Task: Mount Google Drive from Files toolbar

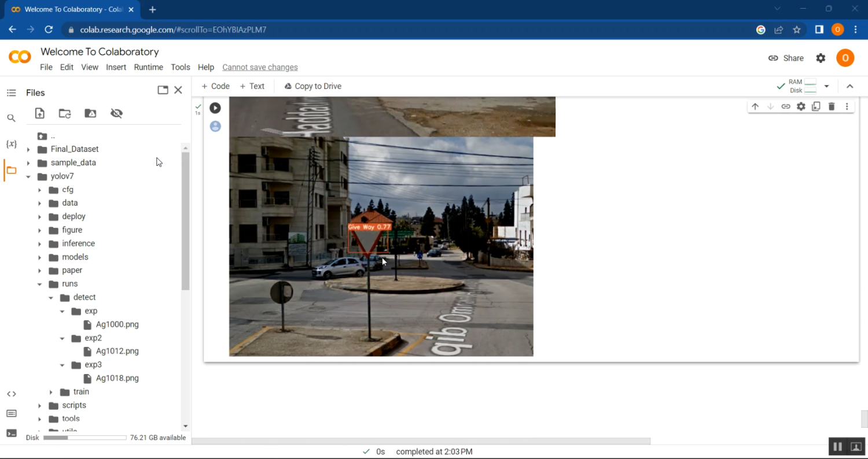Action: (90, 113)
